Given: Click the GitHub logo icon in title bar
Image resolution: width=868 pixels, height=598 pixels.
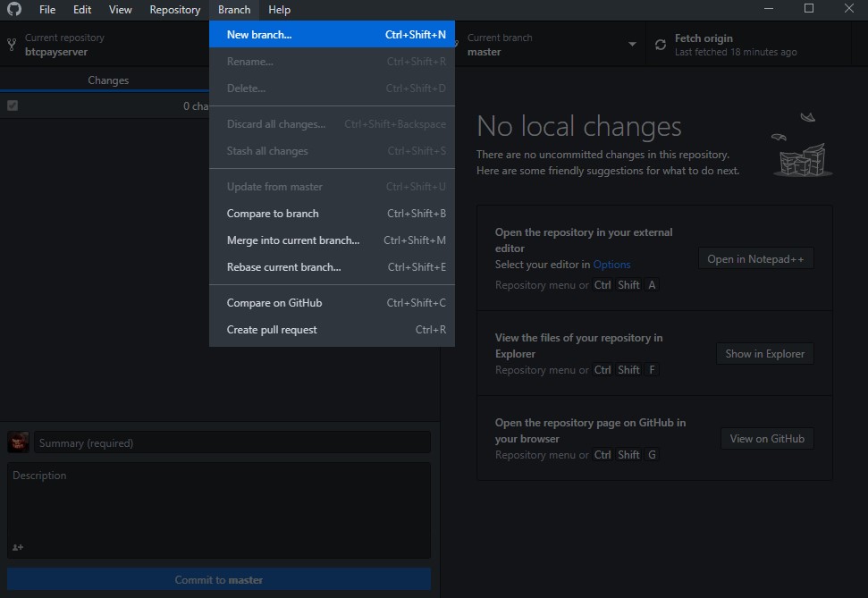Looking at the screenshot, I should click(14, 9).
